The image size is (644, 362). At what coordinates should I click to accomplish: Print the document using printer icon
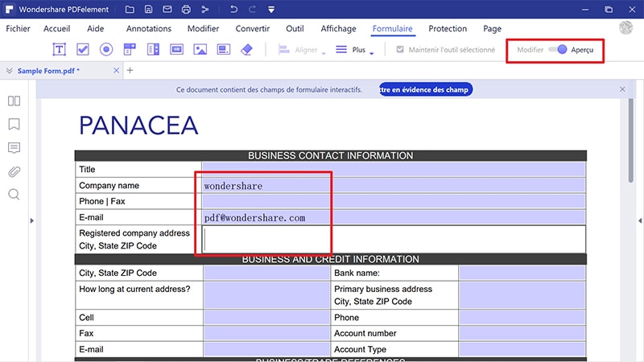pyautogui.click(x=186, y=9)
